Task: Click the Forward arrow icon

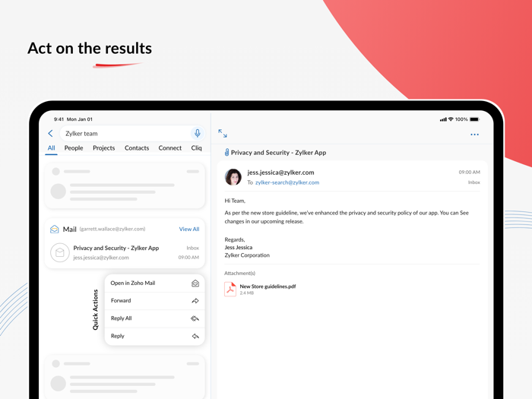Action: [x=195, y=301]
